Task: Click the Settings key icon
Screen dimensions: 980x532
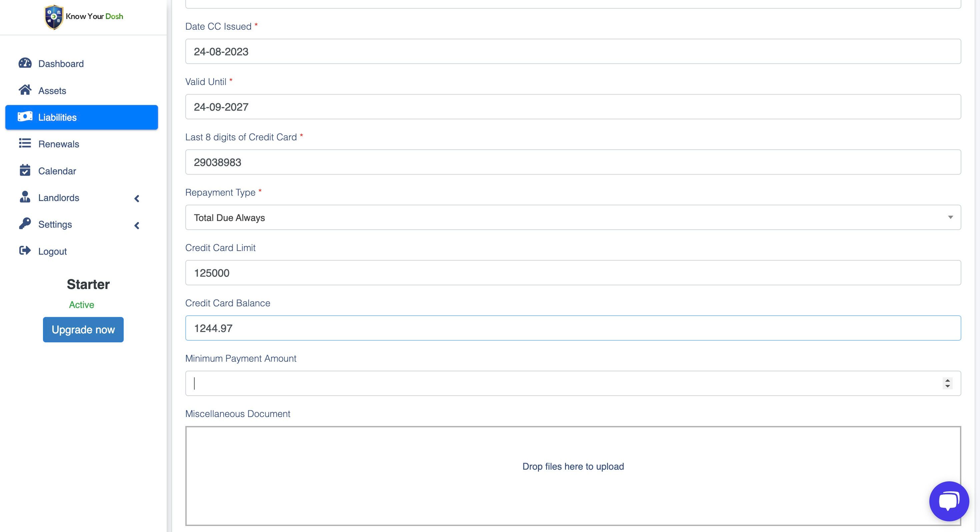Action: (x=25, y=224)
